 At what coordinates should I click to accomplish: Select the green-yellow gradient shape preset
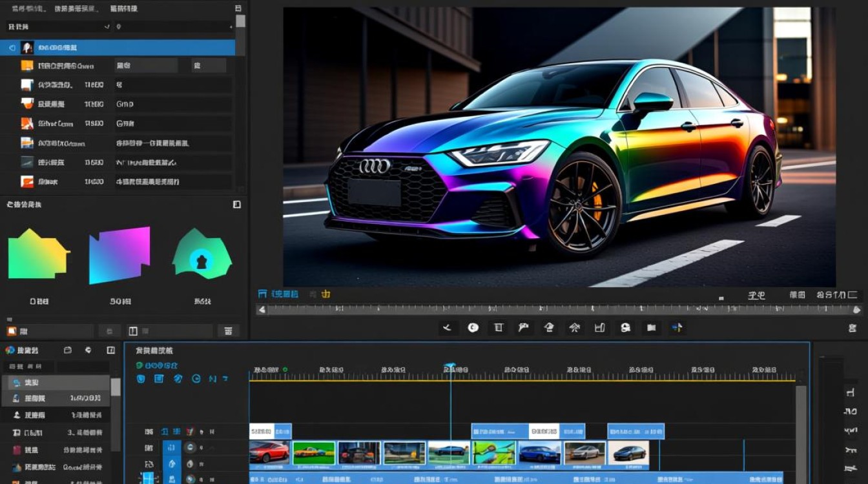click(x=38, y=254)
